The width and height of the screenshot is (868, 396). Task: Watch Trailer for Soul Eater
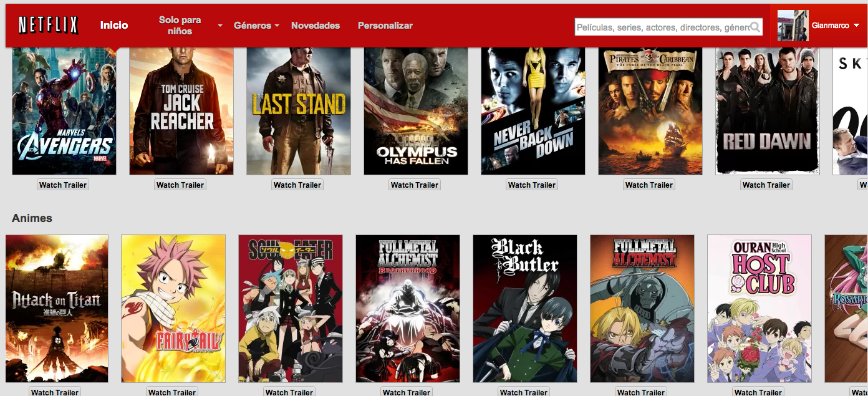[x=289, y=392]
